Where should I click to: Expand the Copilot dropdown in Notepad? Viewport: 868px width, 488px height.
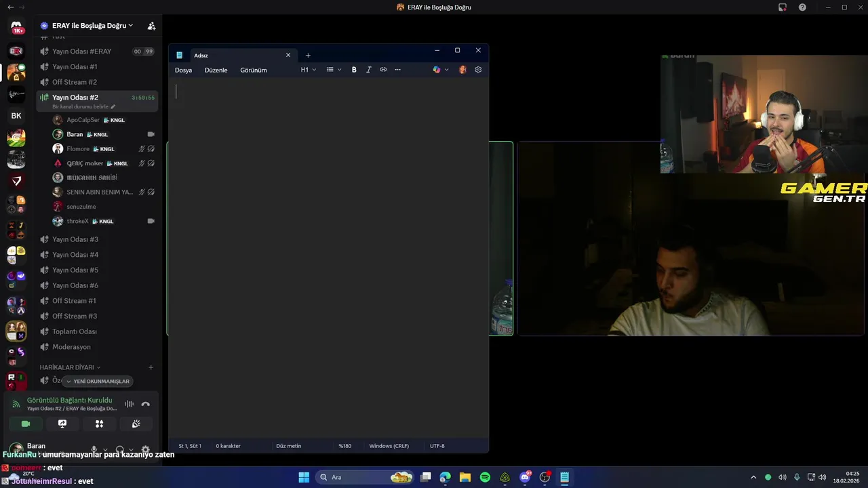pos(446,70)
